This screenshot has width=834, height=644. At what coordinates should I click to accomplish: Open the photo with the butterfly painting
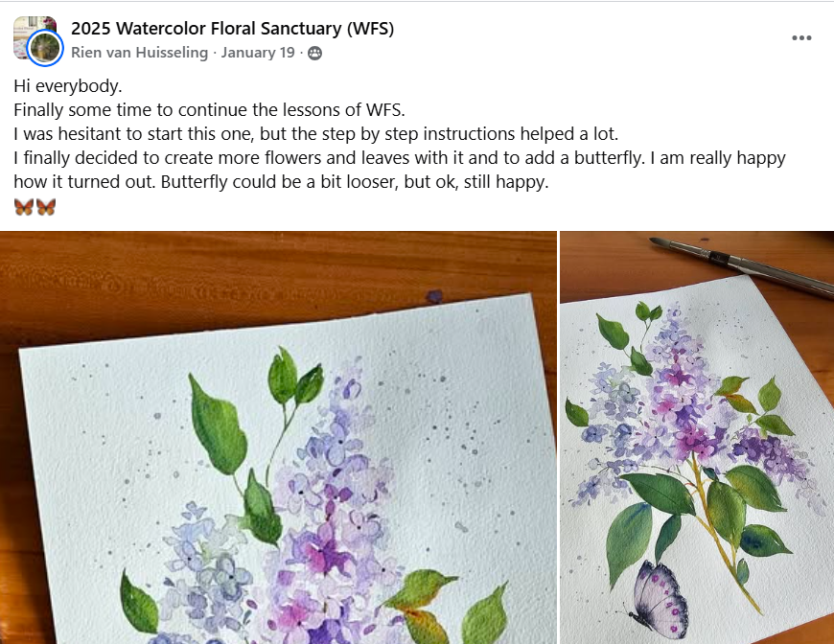(697, 437)
